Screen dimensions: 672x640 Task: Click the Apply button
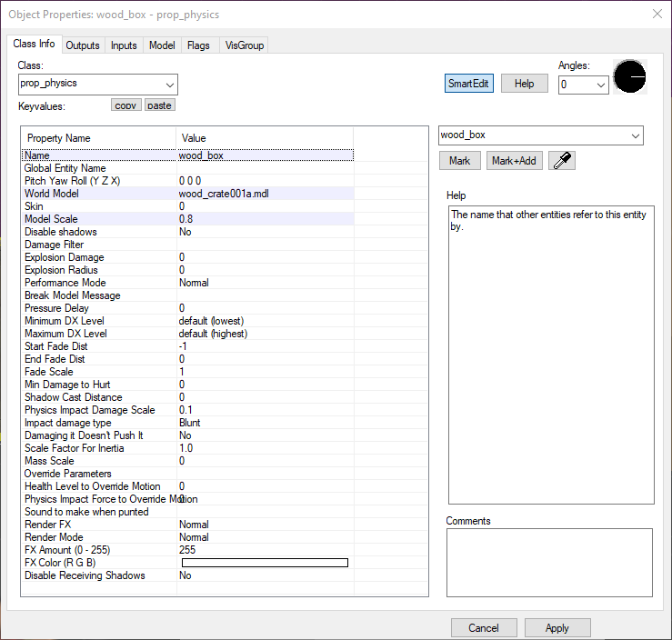[557, 627]
